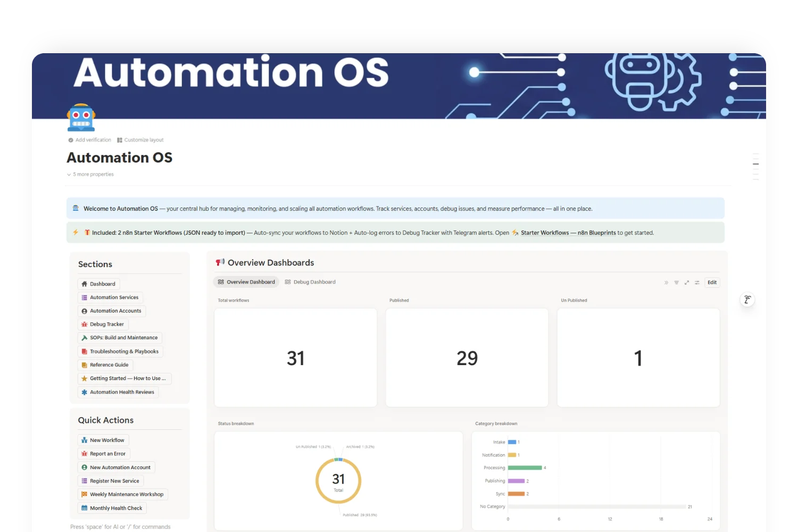
Task: Click the blue Intake bar
Action: 512,442
